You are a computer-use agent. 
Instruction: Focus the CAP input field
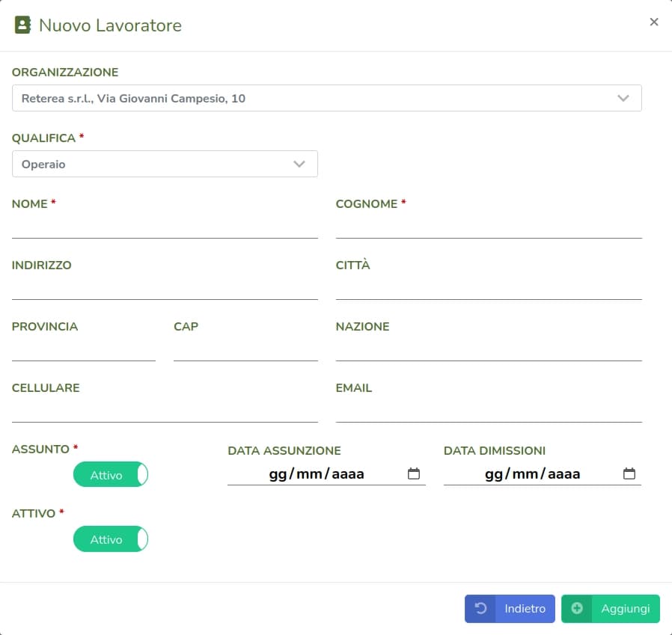(x=245, y=349)
